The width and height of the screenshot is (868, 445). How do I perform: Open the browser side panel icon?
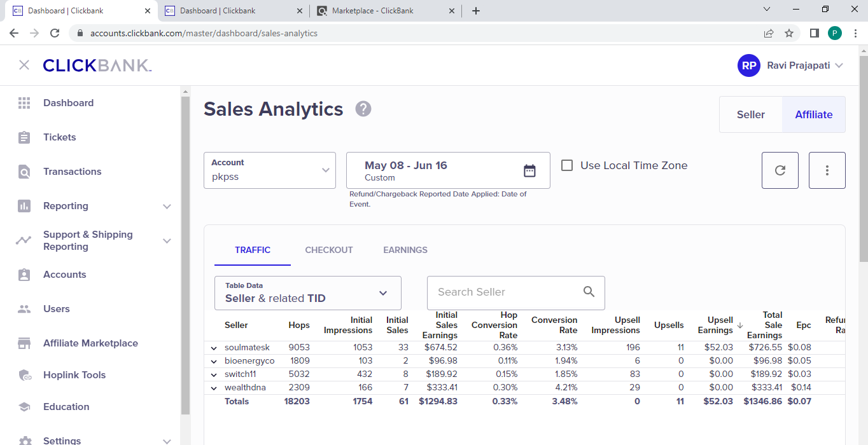pyautogui.click(x=814, y=33)
